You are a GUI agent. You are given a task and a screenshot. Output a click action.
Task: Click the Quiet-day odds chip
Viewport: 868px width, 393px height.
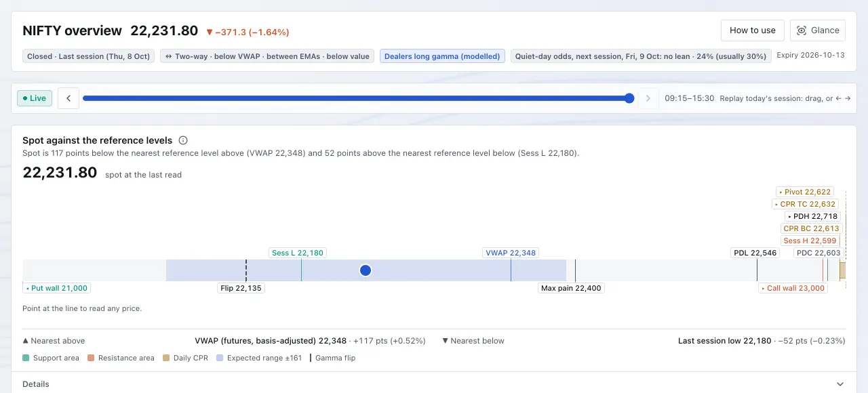641,56
